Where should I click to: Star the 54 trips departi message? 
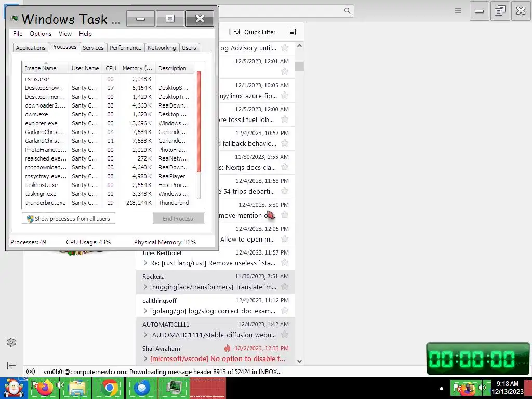[285, 191]
